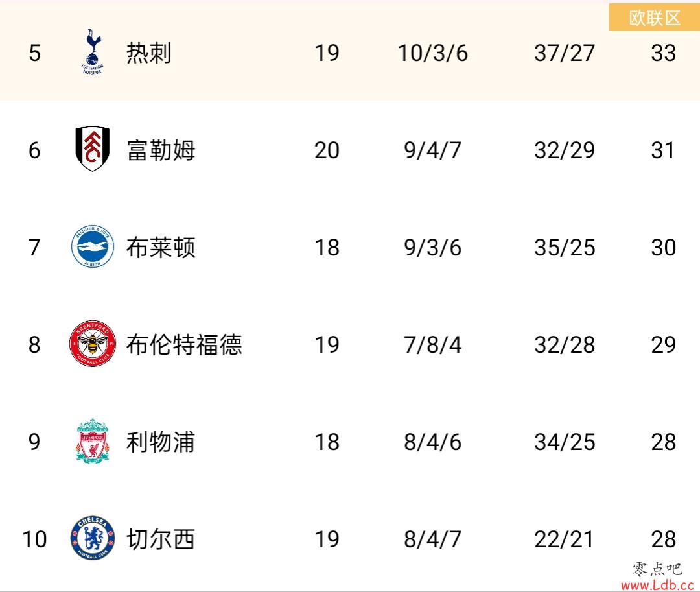Click the www.Ldb.cc watermark link
The image size is (700, 592).
[657, 584]
